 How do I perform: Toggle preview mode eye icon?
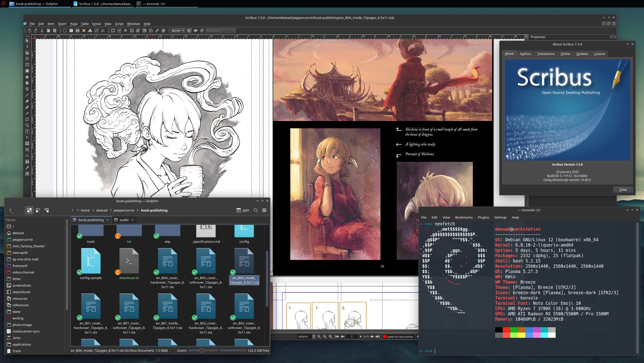pyautogui.click(x=196, y=31)
